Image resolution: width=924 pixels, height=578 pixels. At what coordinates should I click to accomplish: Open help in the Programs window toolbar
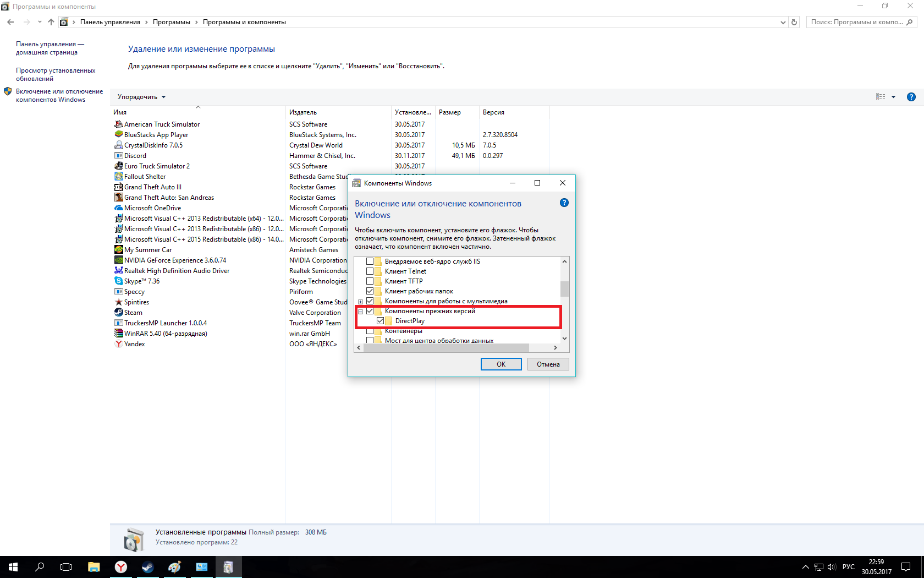911,97
